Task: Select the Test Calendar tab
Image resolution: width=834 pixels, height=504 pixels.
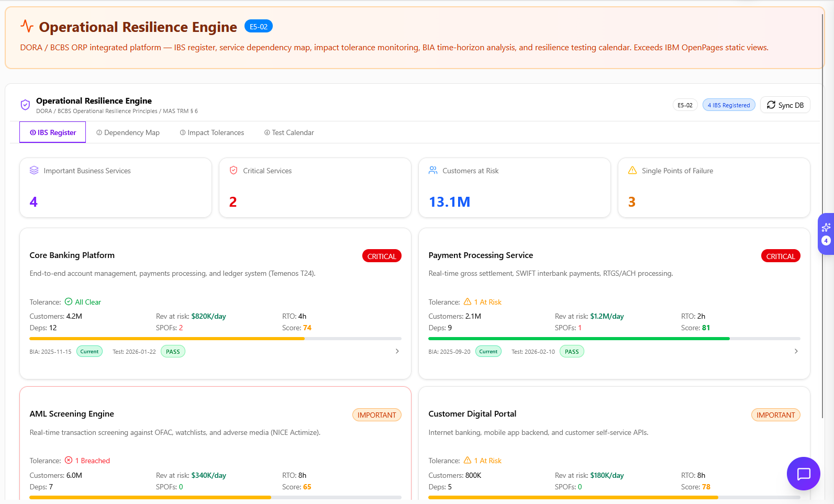Action: coord(289,132)
